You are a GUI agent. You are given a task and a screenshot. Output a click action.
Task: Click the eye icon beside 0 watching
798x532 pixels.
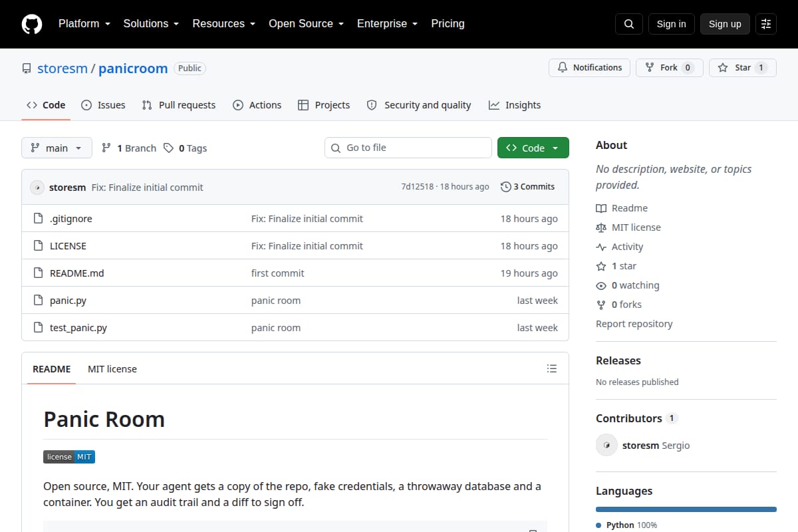(x=601, y=285)
